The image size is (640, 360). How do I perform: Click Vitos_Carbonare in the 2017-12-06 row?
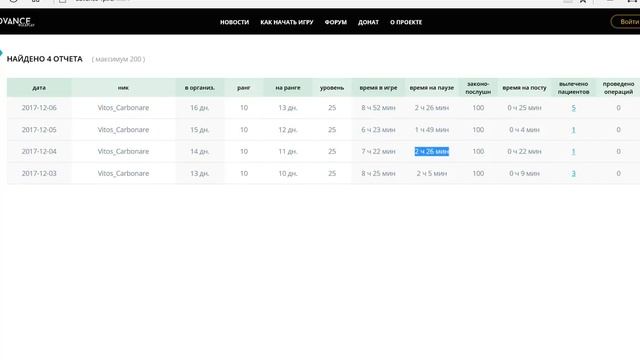[x=123, y=108]
